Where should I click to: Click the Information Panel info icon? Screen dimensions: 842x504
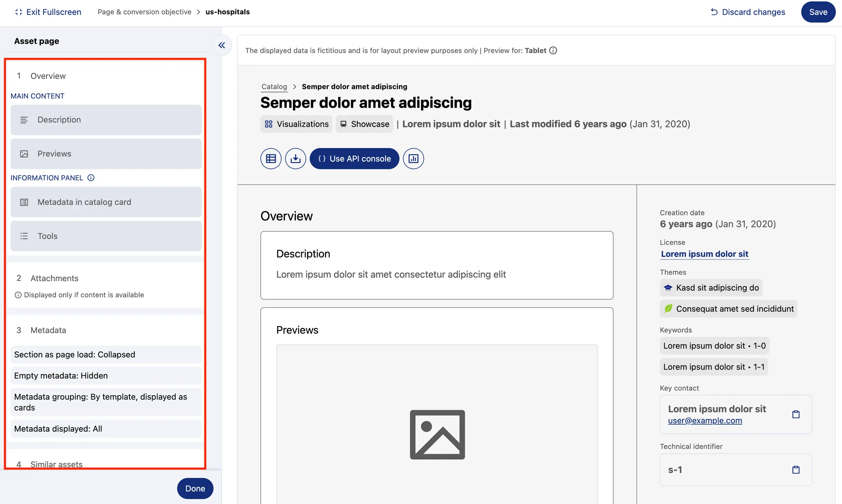pos(91,178)
